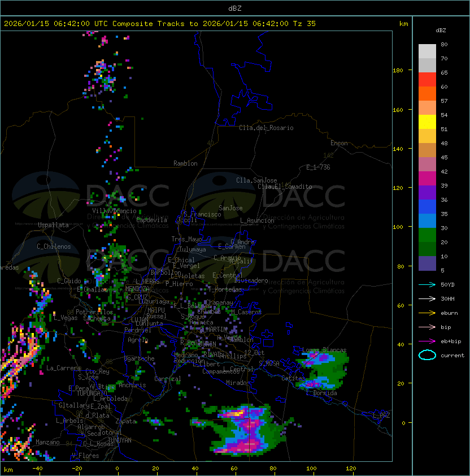Click the Encon place label

coord(339,143)
